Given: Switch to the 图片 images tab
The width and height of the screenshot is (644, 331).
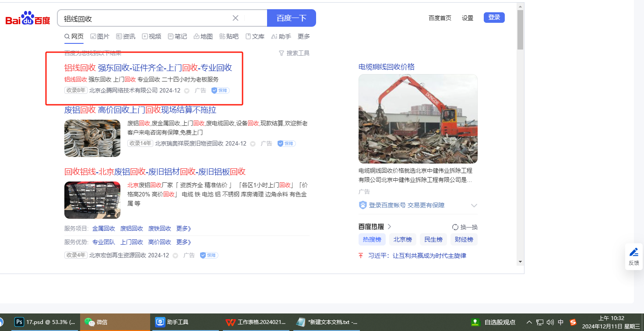Looking at the screenshot, I should click(x=100, y=36).
